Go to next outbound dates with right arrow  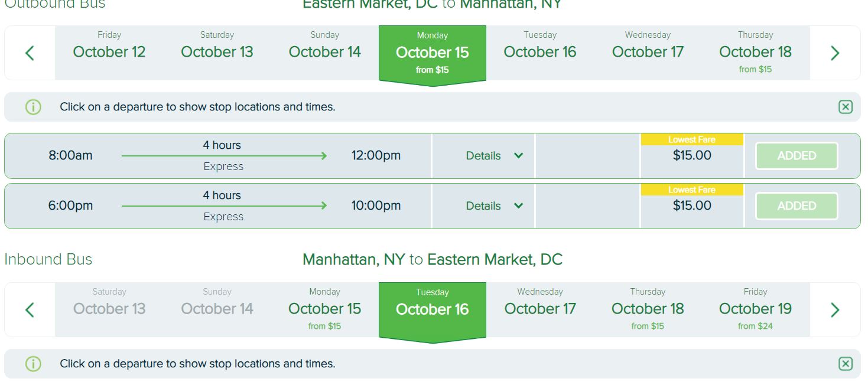(x=835, y=53)
